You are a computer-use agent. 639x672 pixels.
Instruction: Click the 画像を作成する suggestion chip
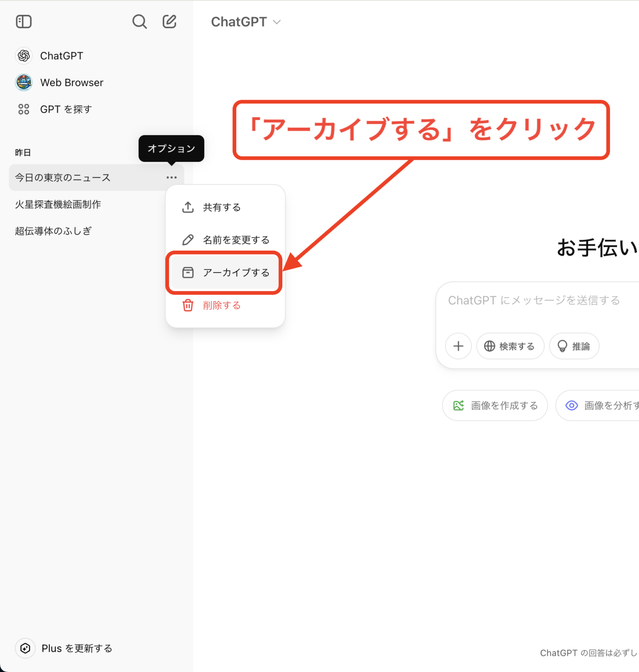[x=495, y=406]
